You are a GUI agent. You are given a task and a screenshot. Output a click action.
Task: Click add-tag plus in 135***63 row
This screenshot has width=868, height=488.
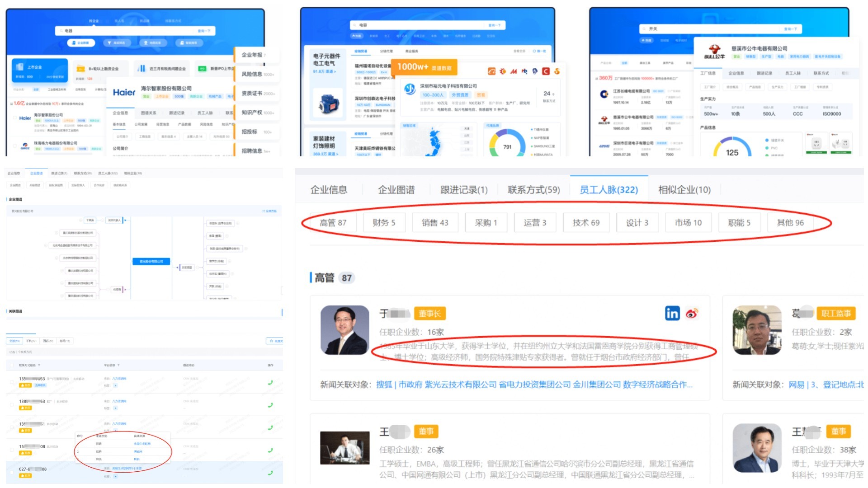click(115, 385)
